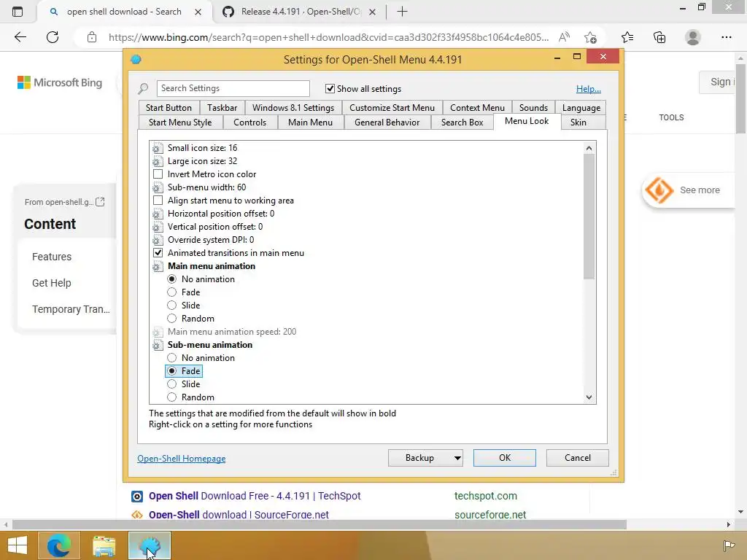Click Features in Bing Content sidebar

pyautogui.click(x=52, y=257)
